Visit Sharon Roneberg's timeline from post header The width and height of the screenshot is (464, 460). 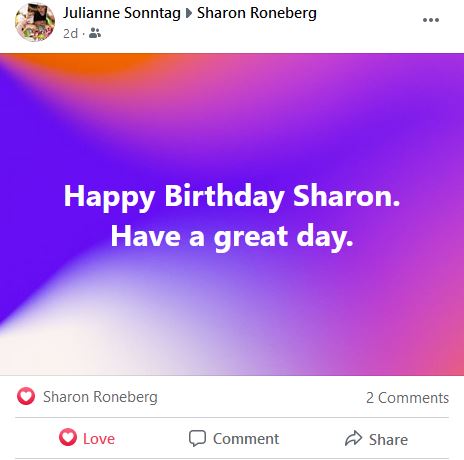point(257,13)
